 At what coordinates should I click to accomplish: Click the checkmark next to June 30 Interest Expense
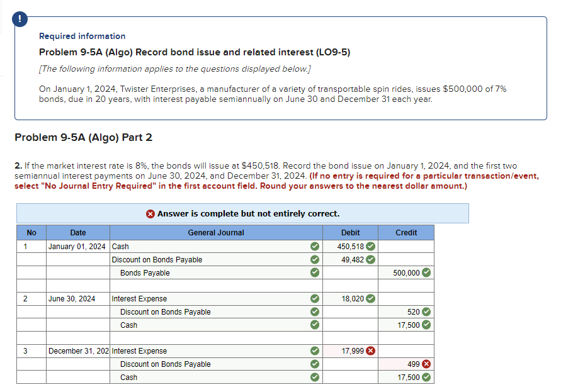[314, 299]
